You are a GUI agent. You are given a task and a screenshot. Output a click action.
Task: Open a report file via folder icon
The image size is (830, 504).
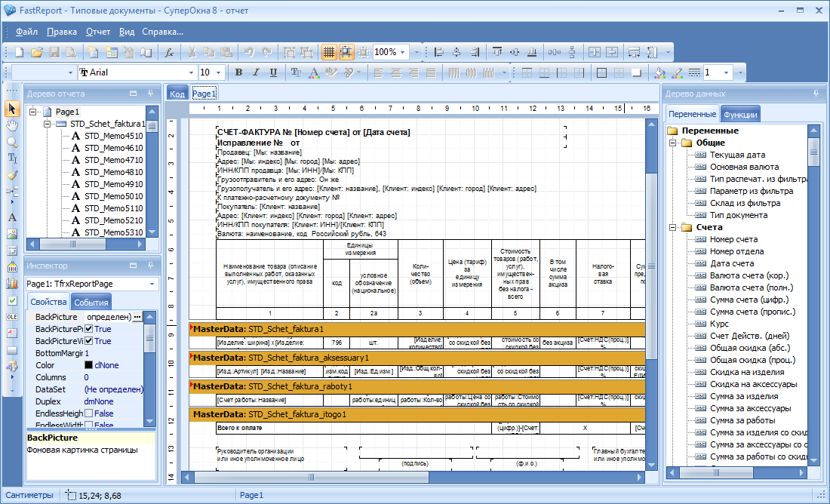tap(36, 52)
